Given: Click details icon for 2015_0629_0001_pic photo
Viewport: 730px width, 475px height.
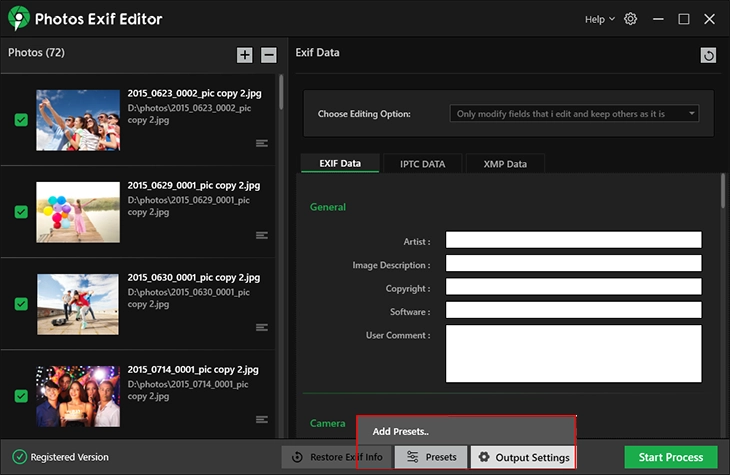Looking at the screenshot, I should (262, 235).
